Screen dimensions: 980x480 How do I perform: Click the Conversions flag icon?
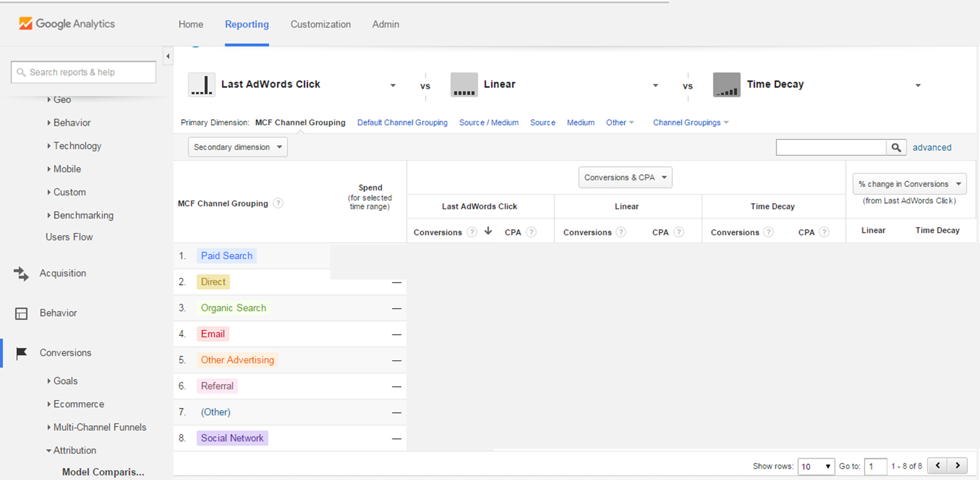click(x=21, y=353)
